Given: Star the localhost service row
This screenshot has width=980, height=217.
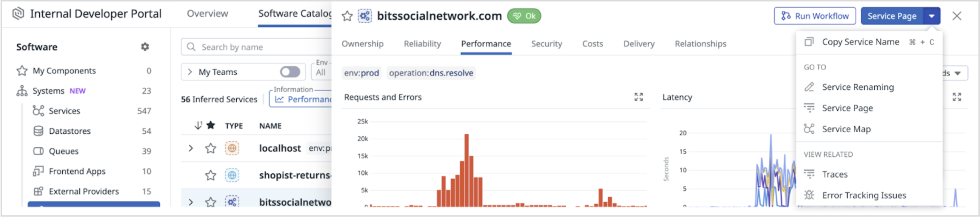Looking at the screenshot, I should [211, 148].
